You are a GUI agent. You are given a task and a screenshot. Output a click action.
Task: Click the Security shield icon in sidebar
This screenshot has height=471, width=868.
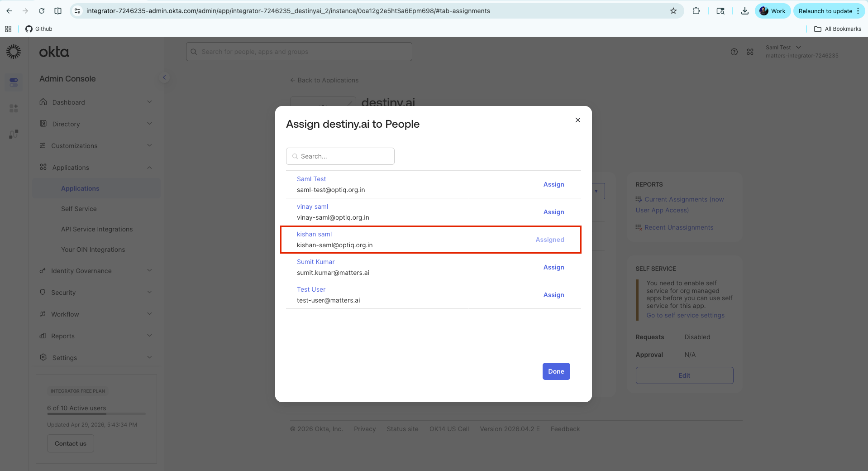[43, 292]
